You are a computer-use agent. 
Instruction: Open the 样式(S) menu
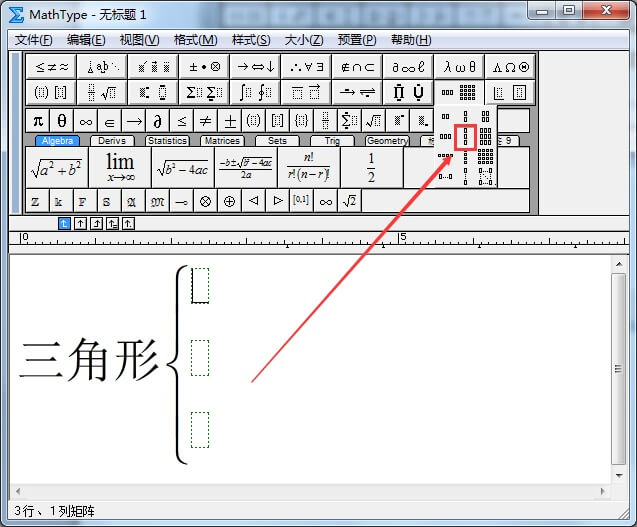(251, 40)
